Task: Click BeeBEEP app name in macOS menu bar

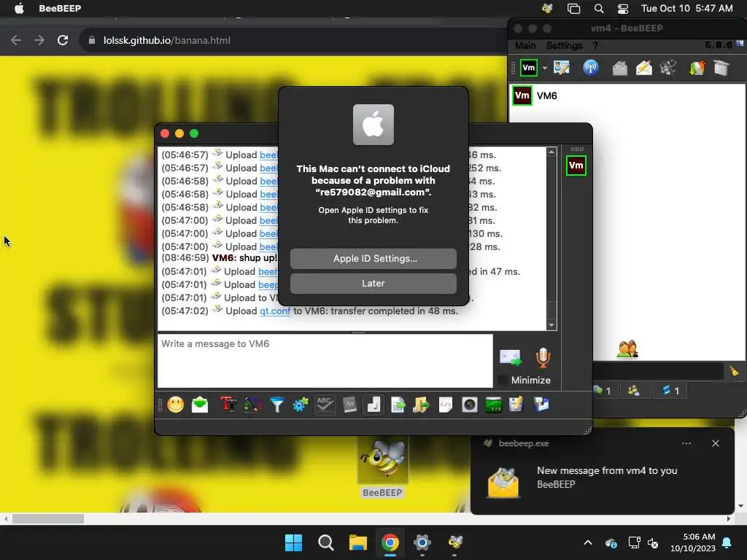Action: pyautogui.click(x=60, y=8)
